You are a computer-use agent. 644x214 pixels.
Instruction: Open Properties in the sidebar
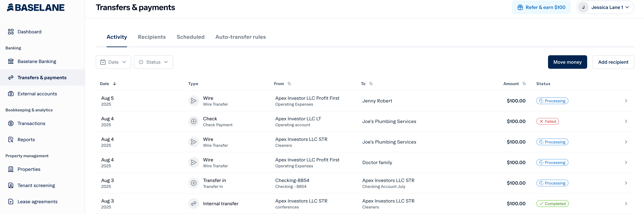[x=42, y=169]
